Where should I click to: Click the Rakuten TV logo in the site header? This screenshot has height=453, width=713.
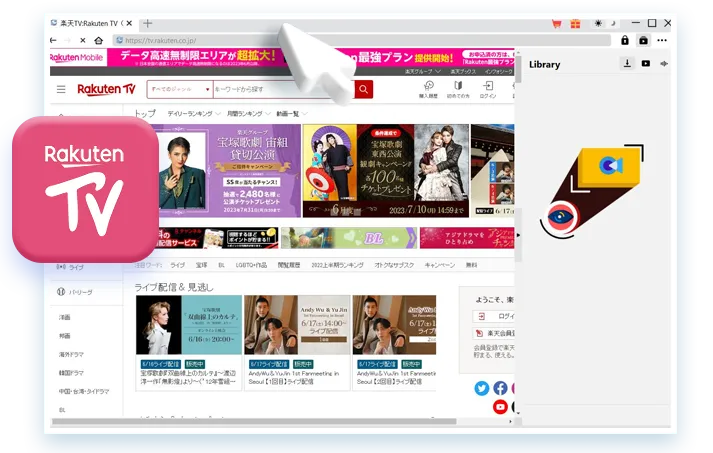(106, 89)
